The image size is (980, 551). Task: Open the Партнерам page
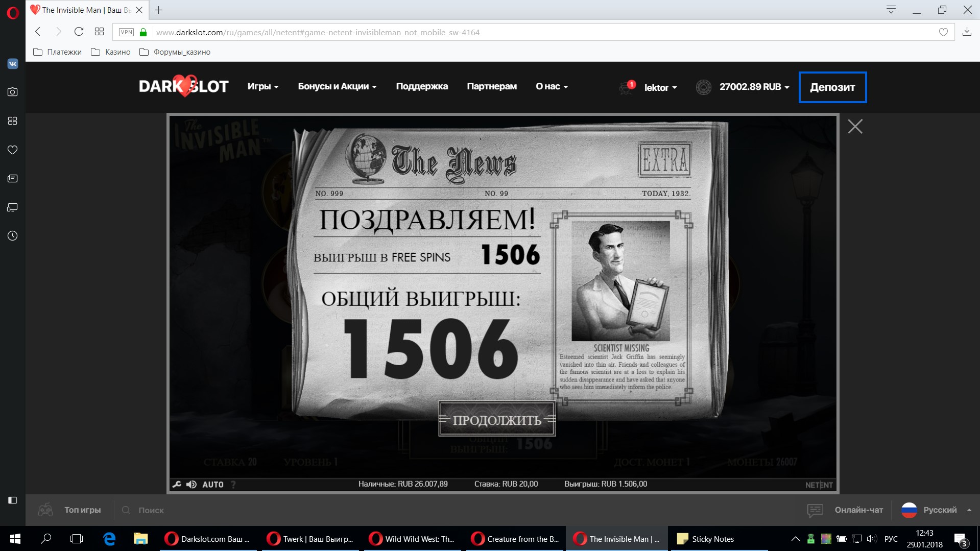tap(492, 86)
